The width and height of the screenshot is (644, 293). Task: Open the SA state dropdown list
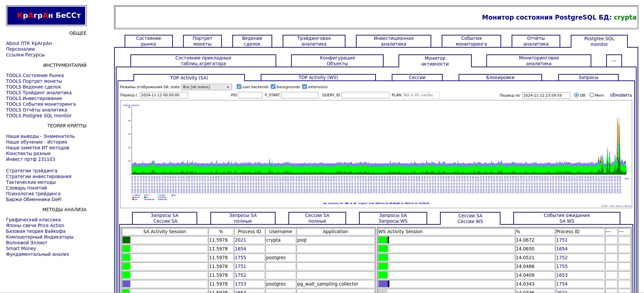coord(206,87)
